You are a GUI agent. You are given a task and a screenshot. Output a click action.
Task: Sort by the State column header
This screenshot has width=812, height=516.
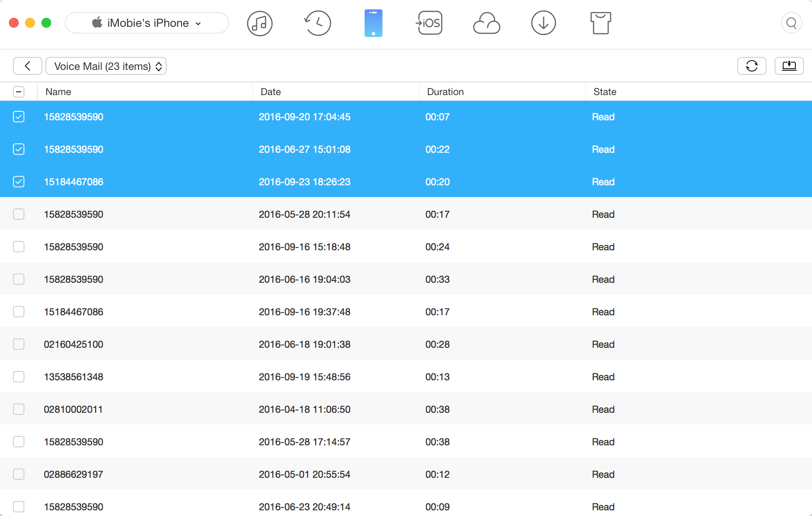click(605, 92)
